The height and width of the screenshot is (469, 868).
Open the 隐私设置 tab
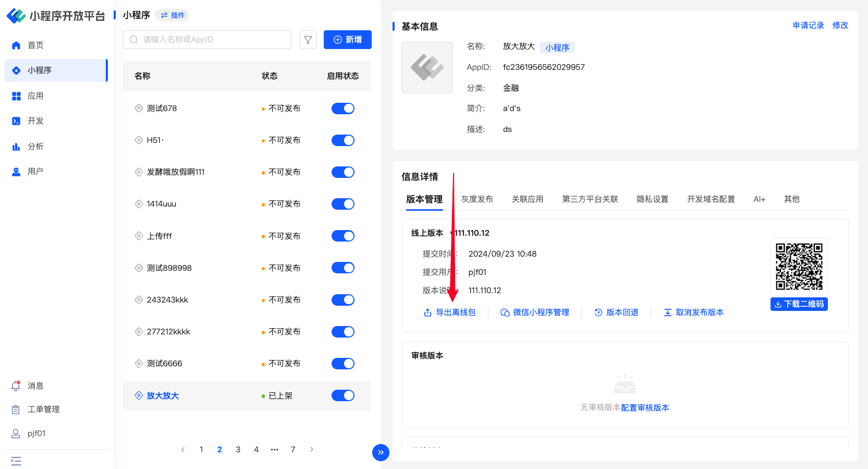coord(652,199)
